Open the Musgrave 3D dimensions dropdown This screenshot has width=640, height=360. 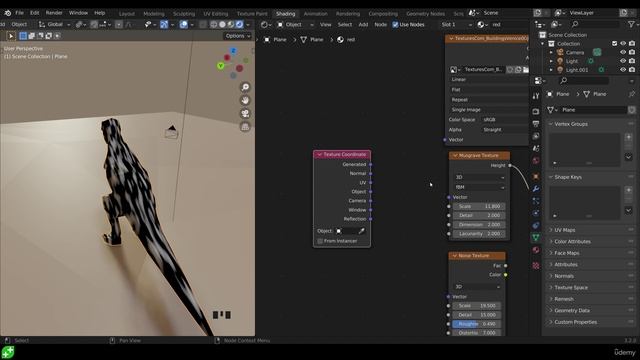click(479, 177)
